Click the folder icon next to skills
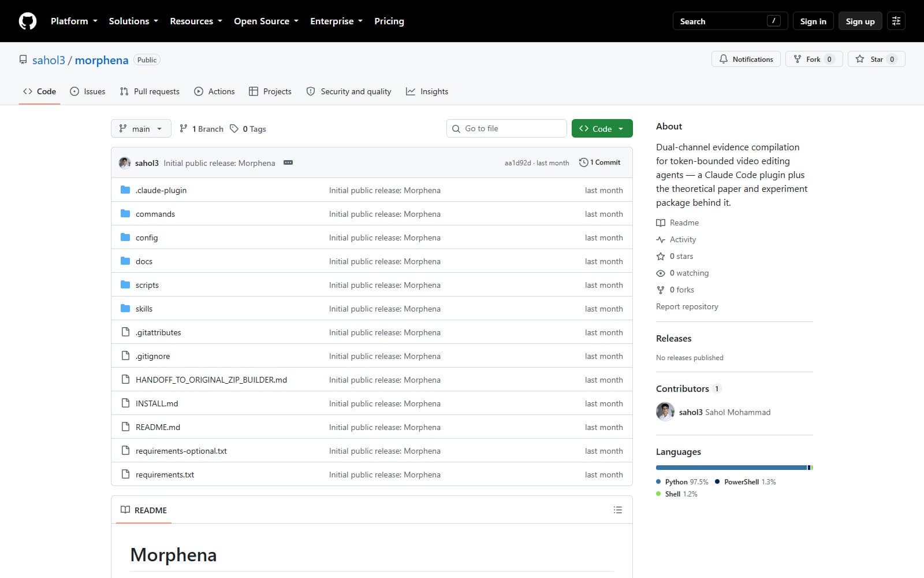Image resolution: width=924 pixels, height=578 pixels. coord(125,309)
